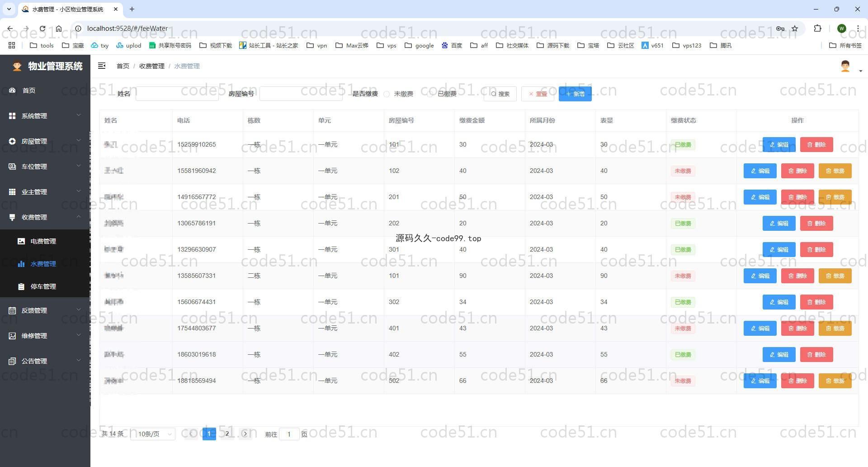Expand the 房屋管理 sidebar menu
This screenshot has height=467, width=868.
click(x=44, y=141)
